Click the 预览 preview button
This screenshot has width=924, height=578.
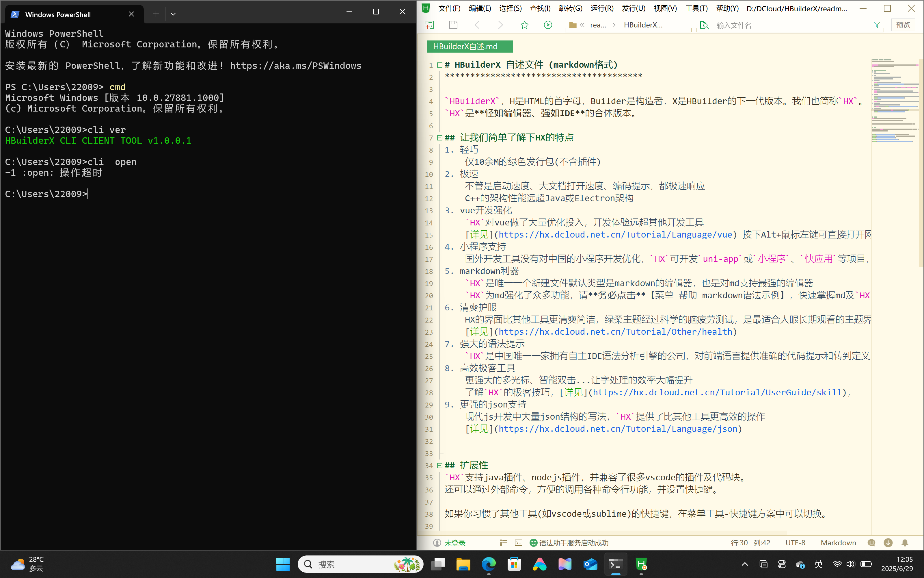[x=903, y=25]
